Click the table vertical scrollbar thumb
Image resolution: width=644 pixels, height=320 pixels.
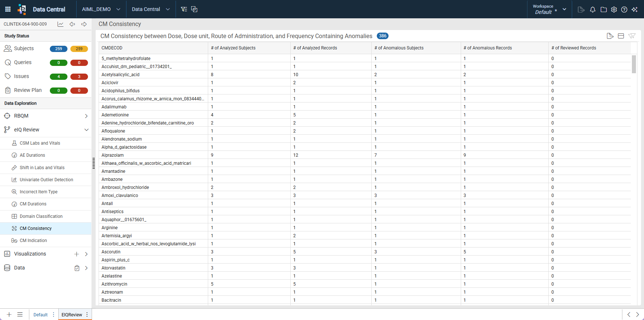click(x=634, y=64)
